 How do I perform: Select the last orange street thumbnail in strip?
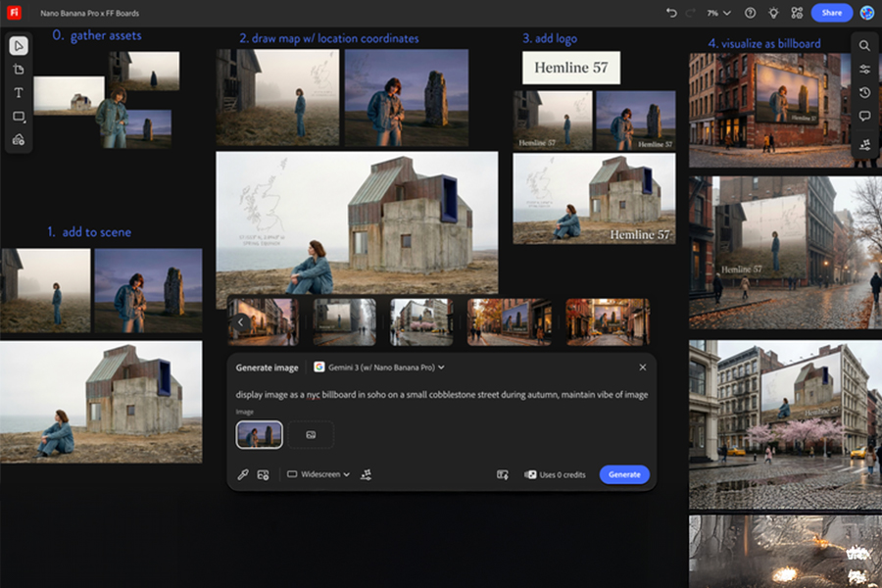pos(608,321)
